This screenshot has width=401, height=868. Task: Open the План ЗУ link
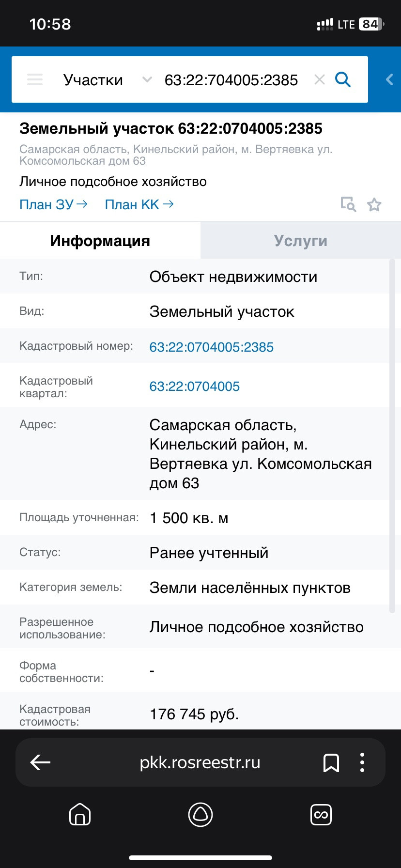tap(53, 205)
